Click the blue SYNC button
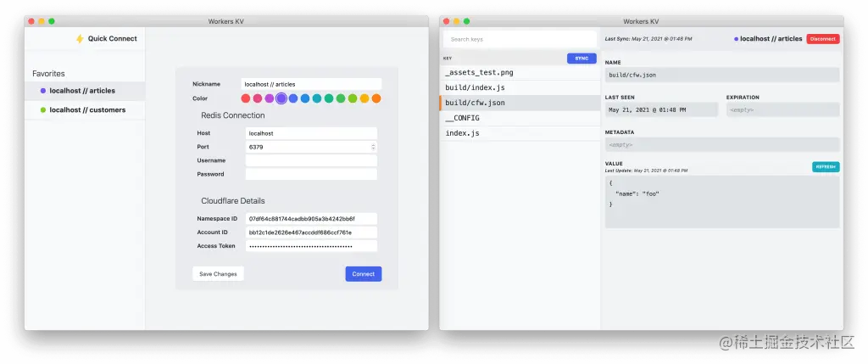 click(x=581, y=59)
